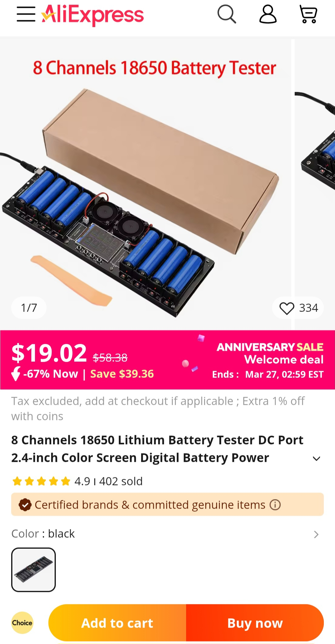This screenshot has height=644, width=335.
Task: Open Color options arrow
Action: click(316, 534)
